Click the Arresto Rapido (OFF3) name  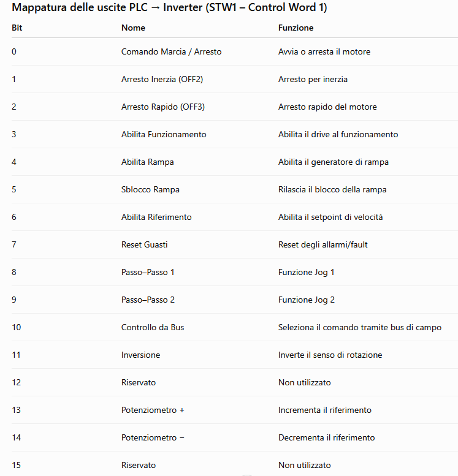click(163, 107)
